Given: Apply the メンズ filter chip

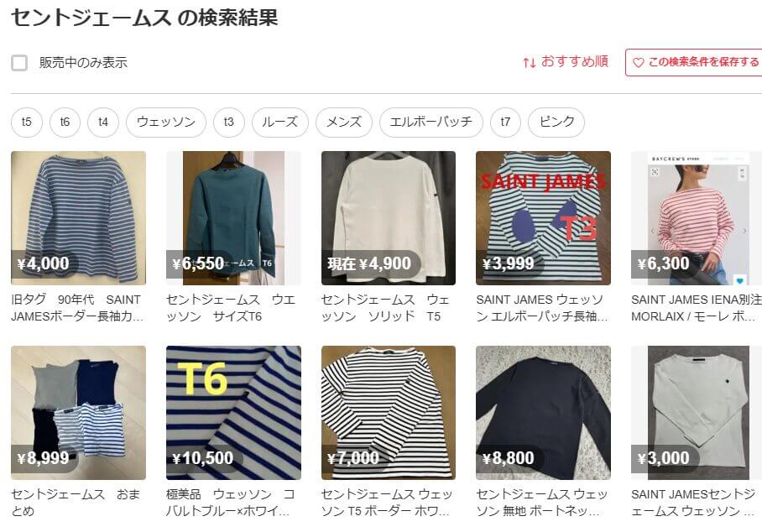Looking at the screenshot, I should point(344,122).
